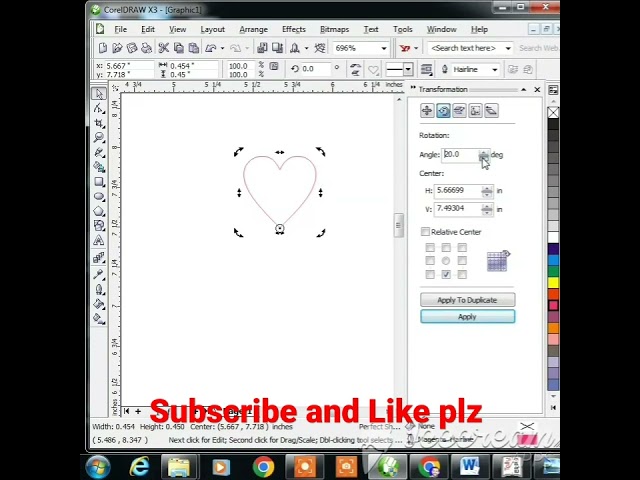Select the Polygon tool
Screen dimensions: 640x480
tap(99, 211)
